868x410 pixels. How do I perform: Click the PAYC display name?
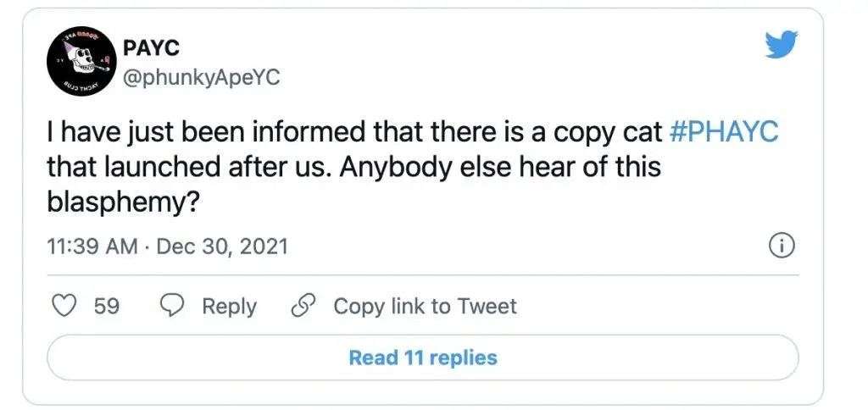(x=151, y=48)
